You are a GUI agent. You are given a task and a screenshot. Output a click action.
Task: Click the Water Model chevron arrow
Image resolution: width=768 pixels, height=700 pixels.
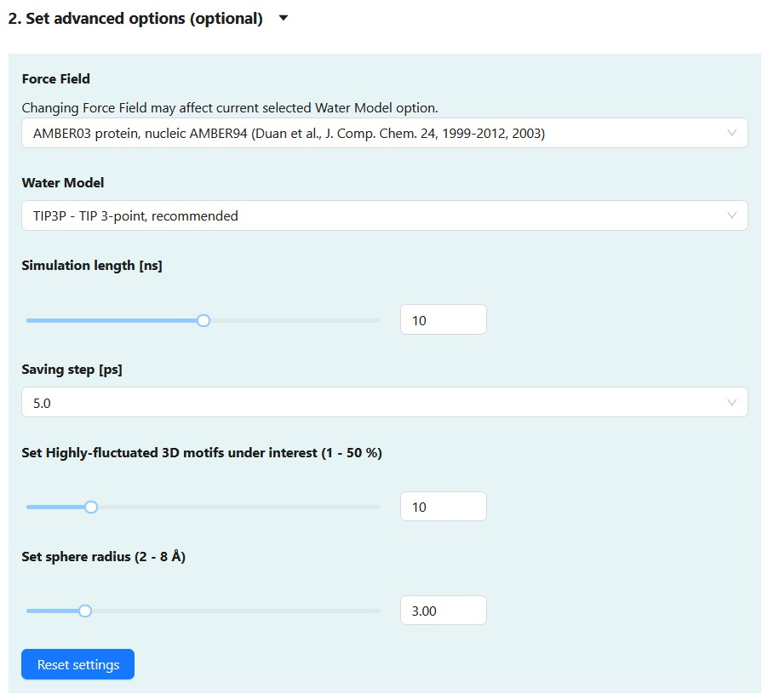point(731,215)
